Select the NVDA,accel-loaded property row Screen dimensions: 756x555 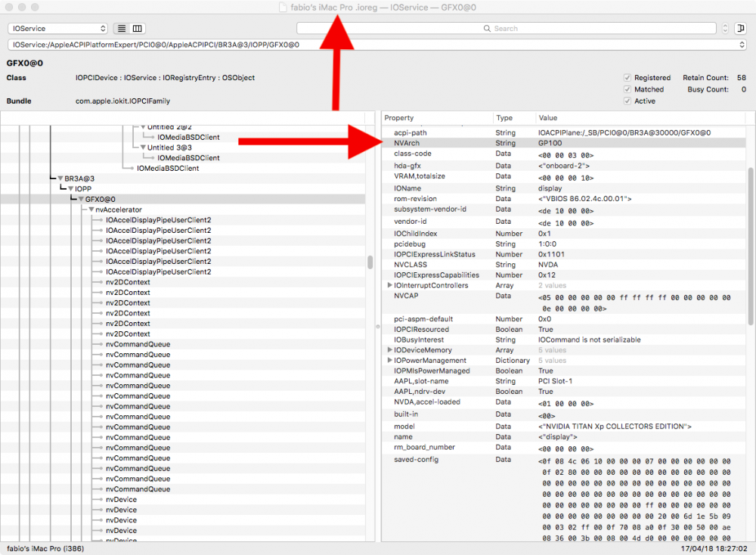(564, 402)
